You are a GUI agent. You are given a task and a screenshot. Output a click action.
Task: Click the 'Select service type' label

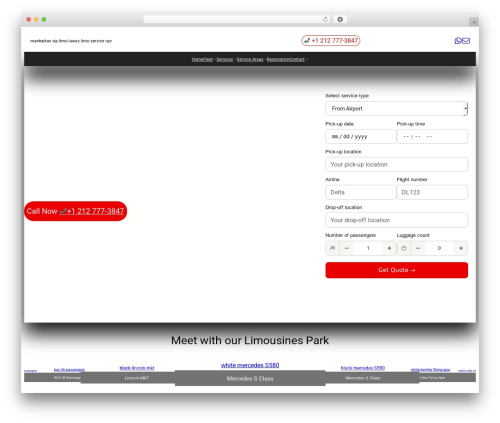[x=347, y=96]
